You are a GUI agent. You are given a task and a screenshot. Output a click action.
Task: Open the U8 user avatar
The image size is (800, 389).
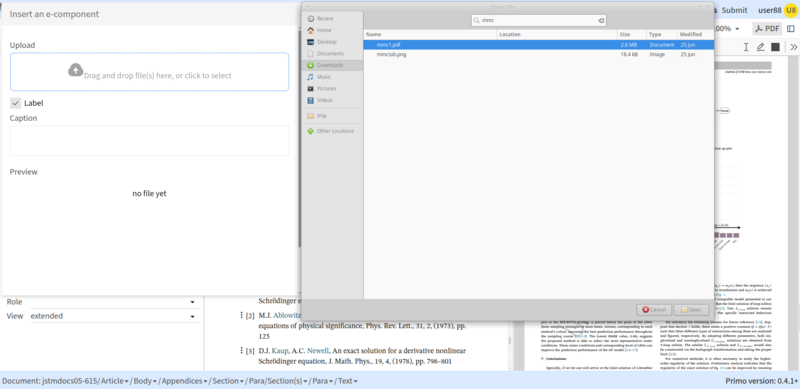[x=791, y=10]
